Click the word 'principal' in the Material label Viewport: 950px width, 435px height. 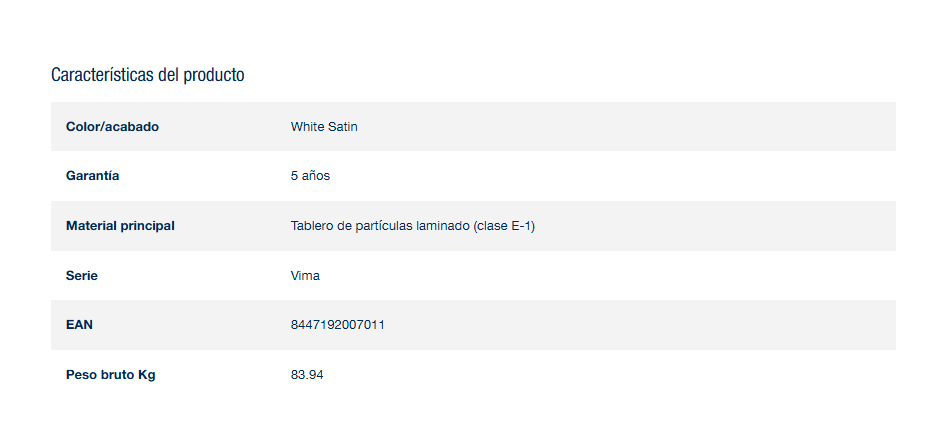[147, 226]
